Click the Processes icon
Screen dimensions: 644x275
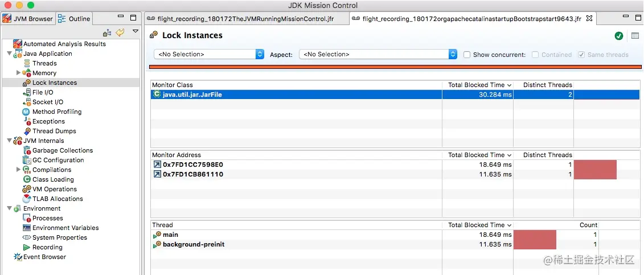point(27,219)
